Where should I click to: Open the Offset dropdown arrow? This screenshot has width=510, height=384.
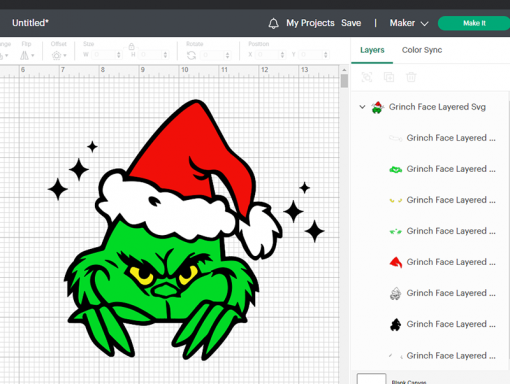pos(65,56)
